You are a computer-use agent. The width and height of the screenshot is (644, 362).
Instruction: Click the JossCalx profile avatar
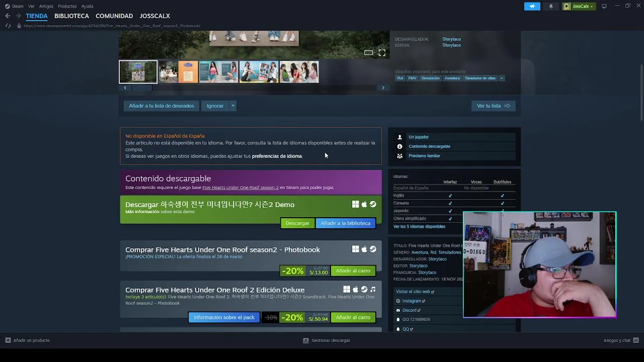(x=567, y=6)
